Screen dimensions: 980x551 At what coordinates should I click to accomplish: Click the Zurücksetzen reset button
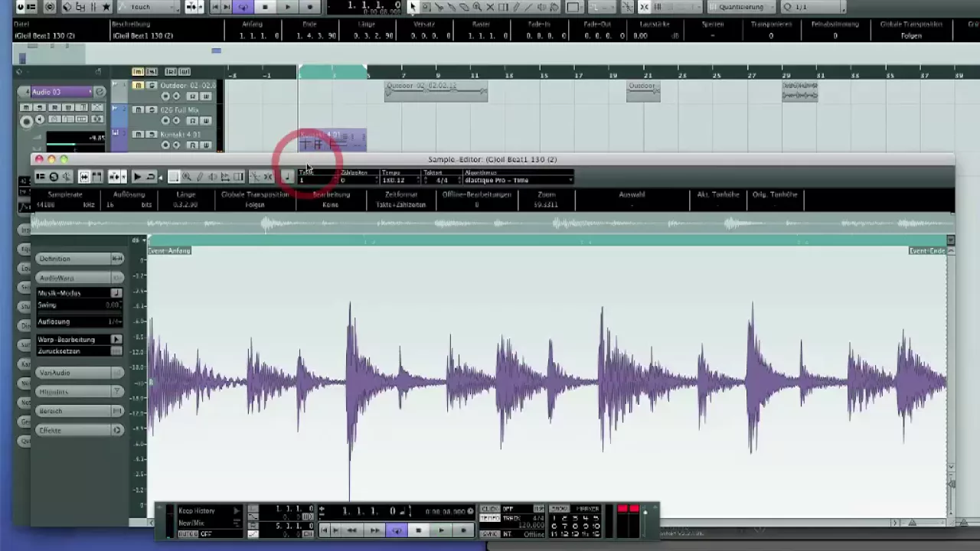coord(116,351)
